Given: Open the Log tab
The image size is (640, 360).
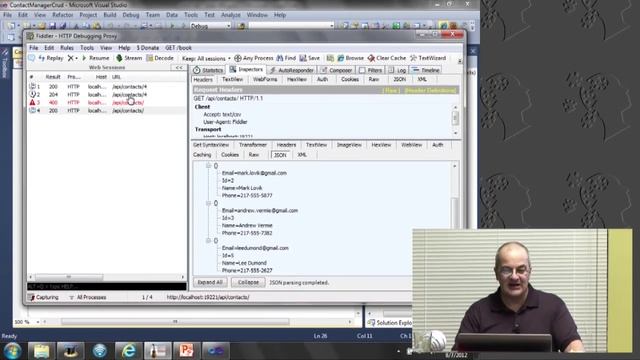Looking at the screenshot, I should [x=397, y=70].
